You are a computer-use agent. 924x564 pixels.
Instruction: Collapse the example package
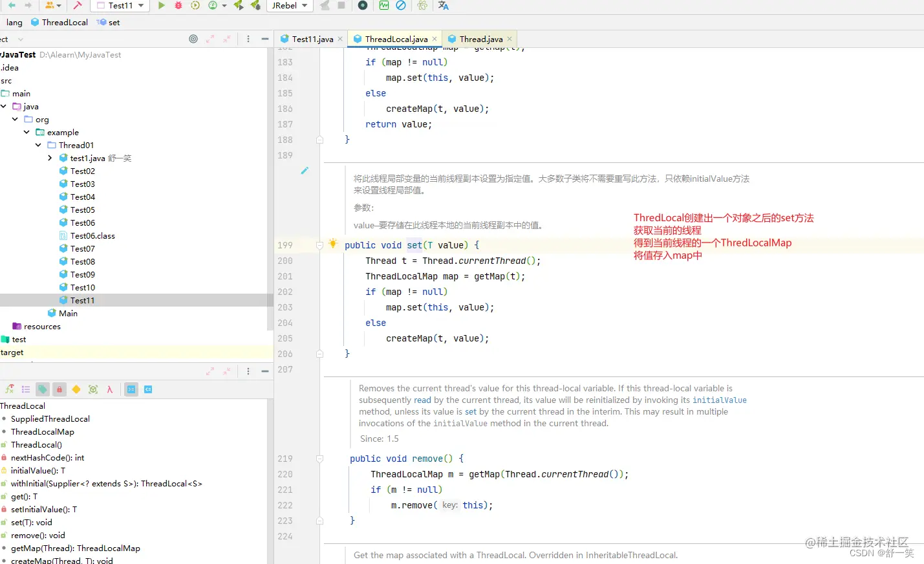(27, 132)
